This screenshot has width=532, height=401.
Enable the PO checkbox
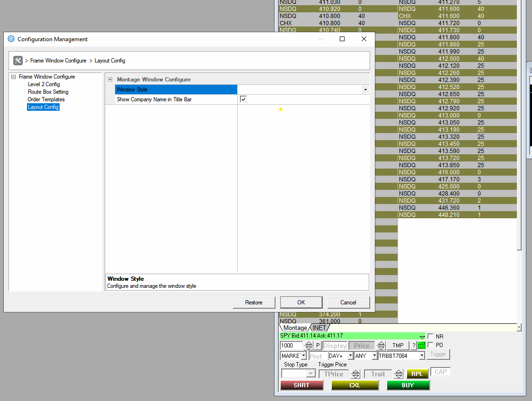(x=431, y=345)
